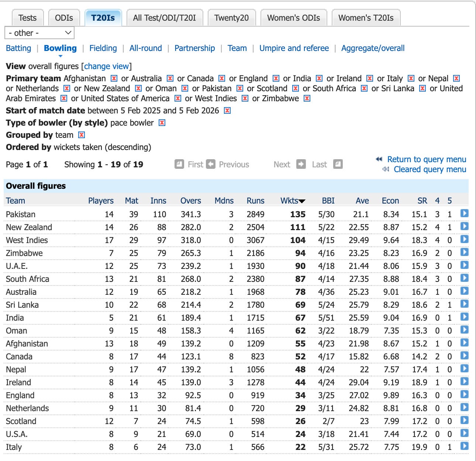Remove the Australia primary team filter
This screenshot has height=461, width=476.
pyautogui.click(x=170, y=78)
